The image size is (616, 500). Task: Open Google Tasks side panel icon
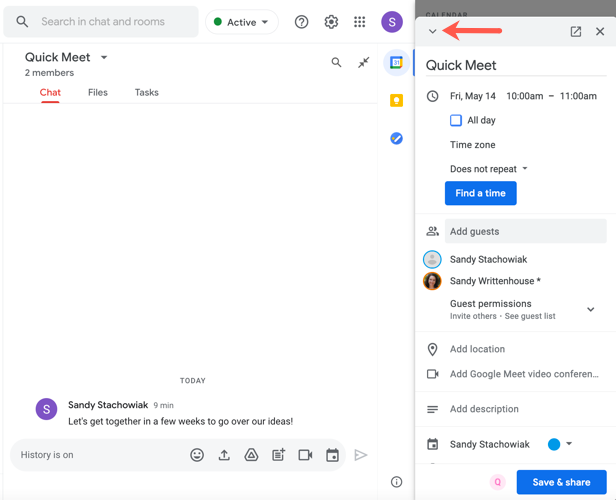pos(396,138)
